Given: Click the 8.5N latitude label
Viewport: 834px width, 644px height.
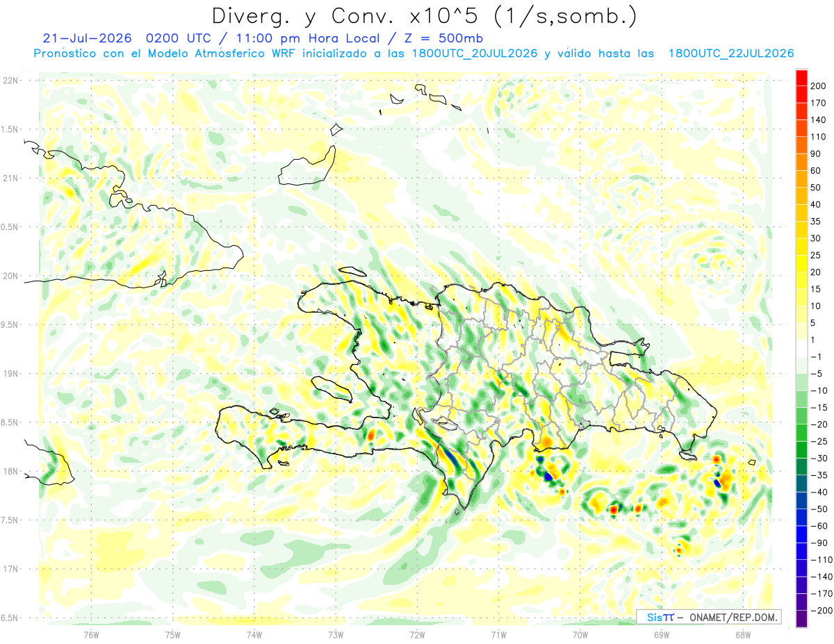Looking at the screenshot, I should 10,422.
